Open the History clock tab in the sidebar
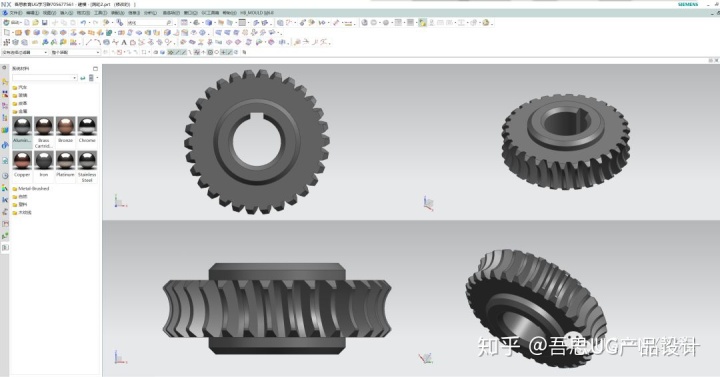This screenshot has height=377, width=720. pos(5,175)
